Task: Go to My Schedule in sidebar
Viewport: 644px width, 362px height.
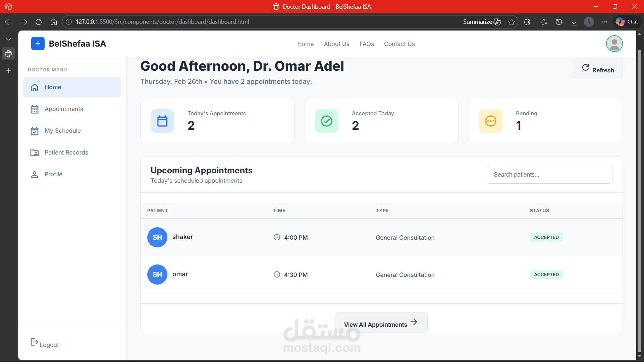Action: click(63, 131)
